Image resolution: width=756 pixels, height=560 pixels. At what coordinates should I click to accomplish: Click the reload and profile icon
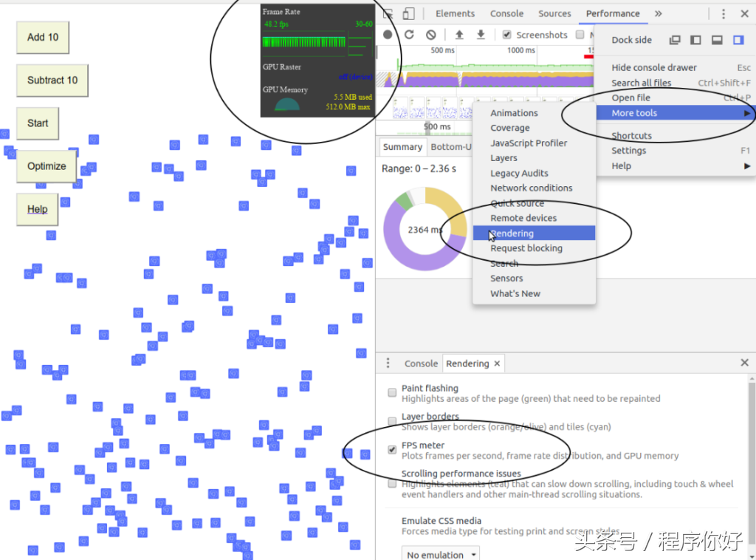click(409, 35)
